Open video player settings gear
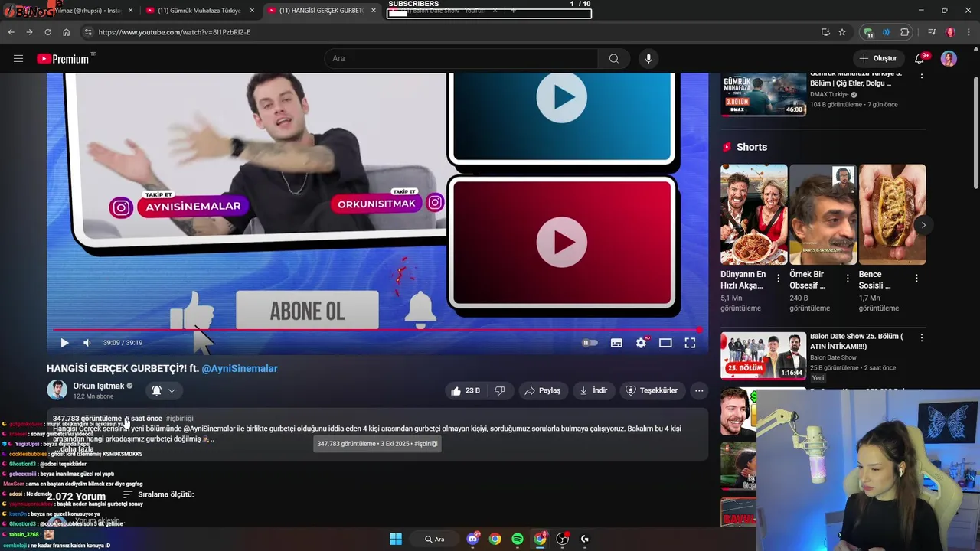980x551 pixels. pyautogui.click(x=641, y=343)
